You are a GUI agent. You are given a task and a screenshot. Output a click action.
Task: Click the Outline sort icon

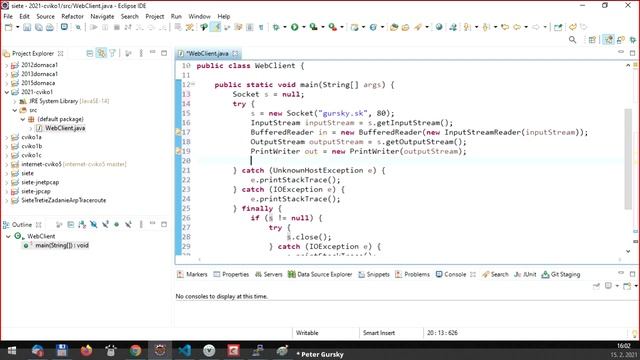point(82,224)
